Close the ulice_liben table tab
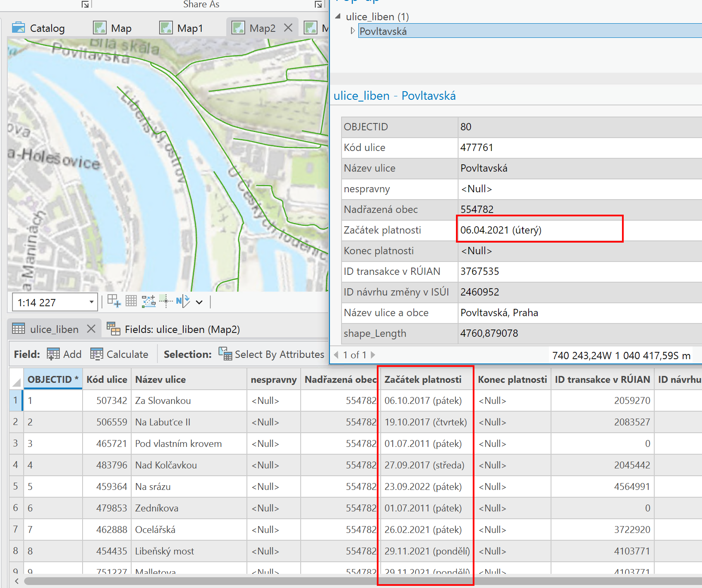 tap(91, 329)
